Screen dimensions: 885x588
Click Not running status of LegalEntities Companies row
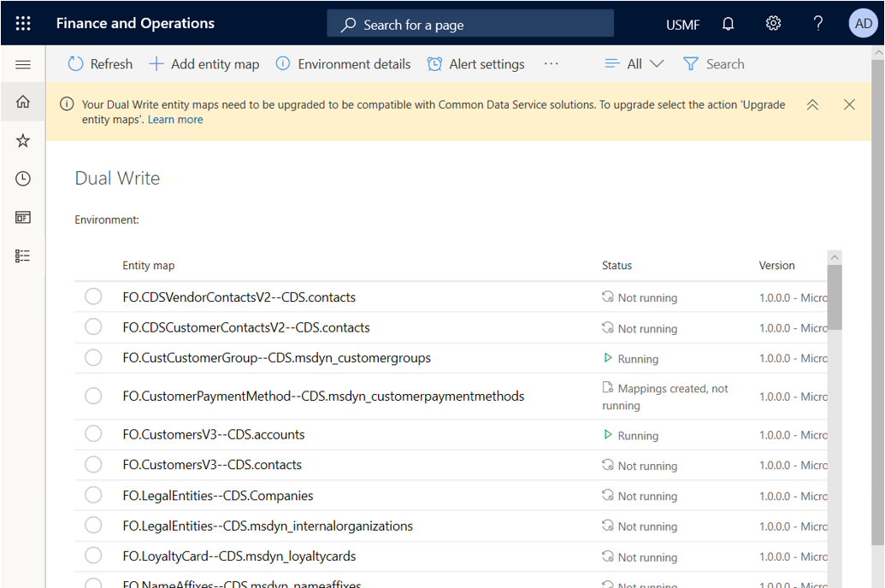(x=640, y=496)
